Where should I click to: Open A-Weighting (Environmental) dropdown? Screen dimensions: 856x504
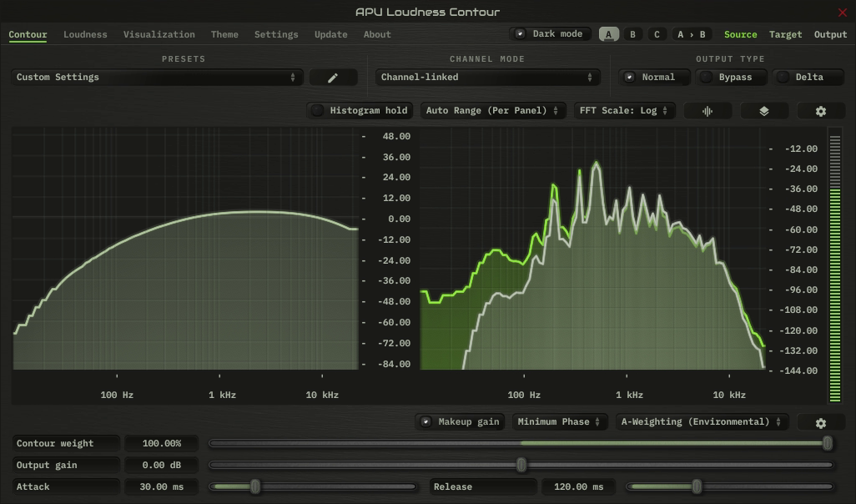[702, 421]
